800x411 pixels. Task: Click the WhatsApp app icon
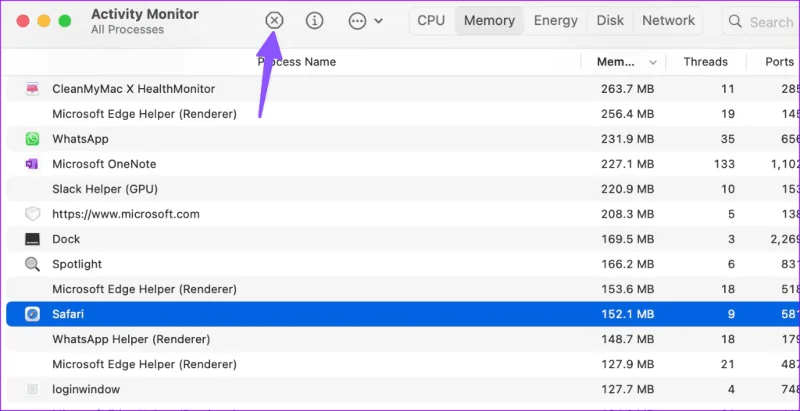32,139
